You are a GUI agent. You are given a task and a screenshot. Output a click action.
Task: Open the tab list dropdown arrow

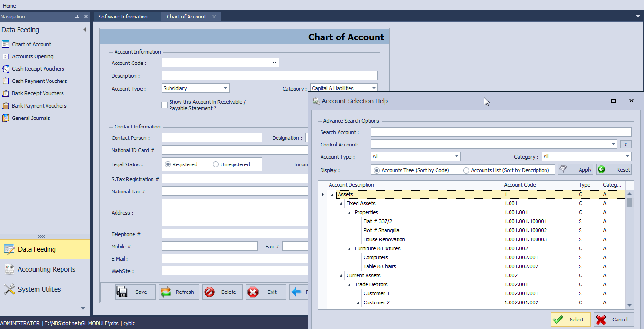point(638,16)
